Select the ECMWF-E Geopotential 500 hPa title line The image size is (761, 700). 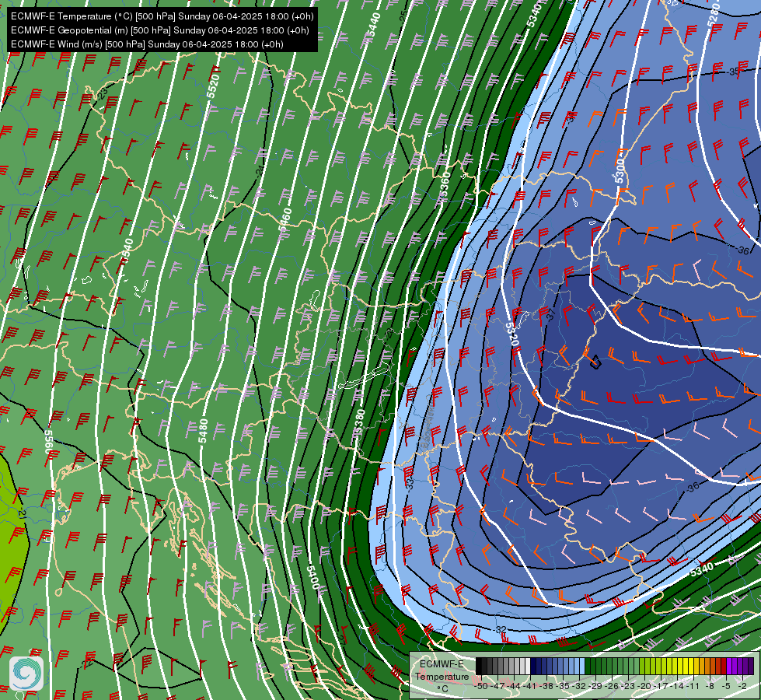tap(159, 30)
